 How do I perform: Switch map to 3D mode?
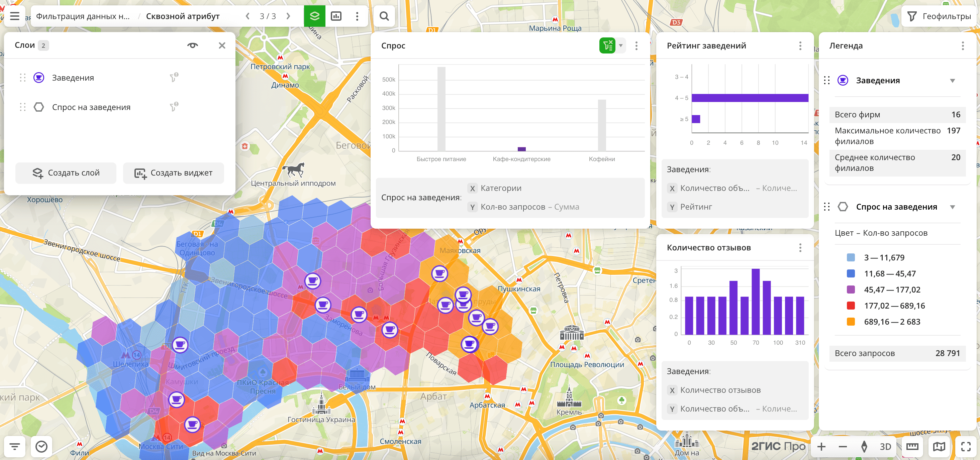click(x=885, y=446)
